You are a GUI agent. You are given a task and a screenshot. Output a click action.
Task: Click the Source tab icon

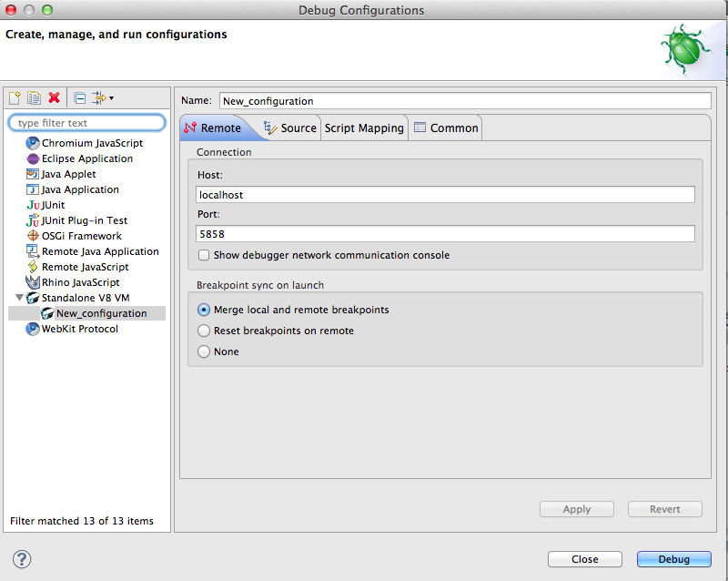270,127
